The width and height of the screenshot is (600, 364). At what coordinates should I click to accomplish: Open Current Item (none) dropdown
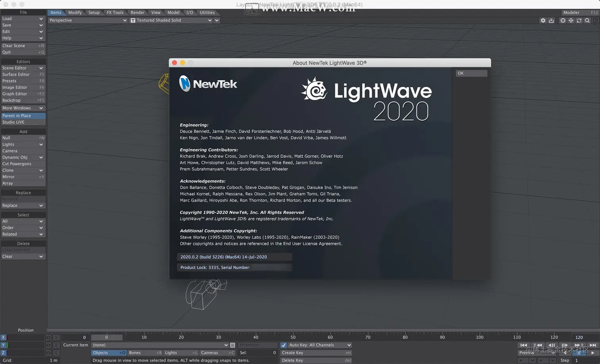click(160, 345)
